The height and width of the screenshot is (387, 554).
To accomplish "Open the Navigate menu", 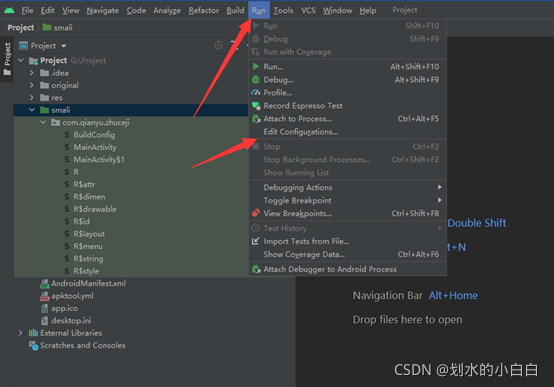I will pos(103,11).
